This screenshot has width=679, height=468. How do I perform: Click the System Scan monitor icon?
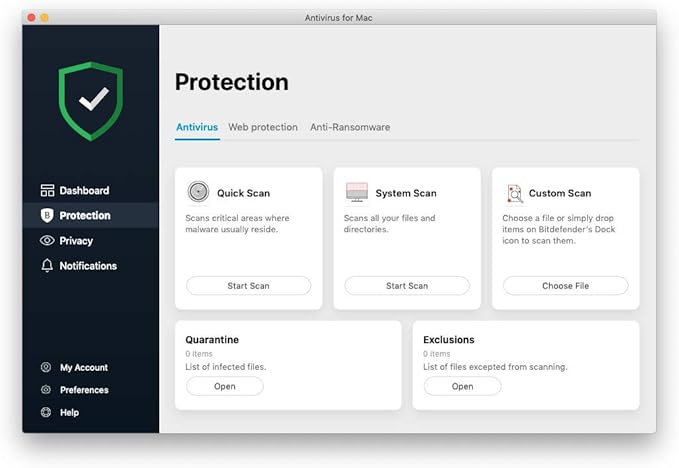click(x=357, y=192)
